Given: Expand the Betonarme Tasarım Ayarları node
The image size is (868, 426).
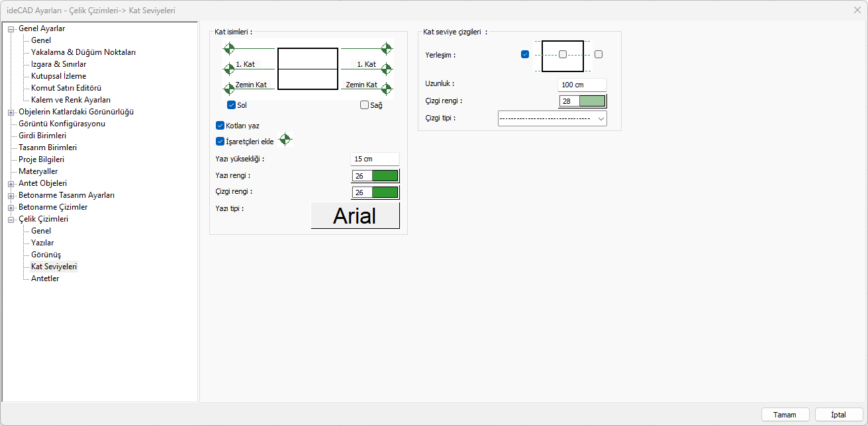Looking at the screenshot, I should point(11,195).
